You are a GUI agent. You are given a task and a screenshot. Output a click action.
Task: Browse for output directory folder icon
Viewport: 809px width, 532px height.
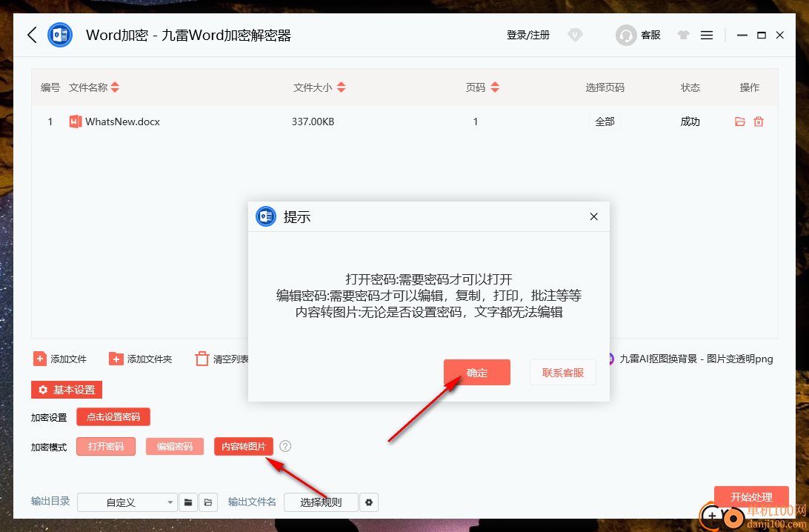pyautogui.click(x=188, y=502)
